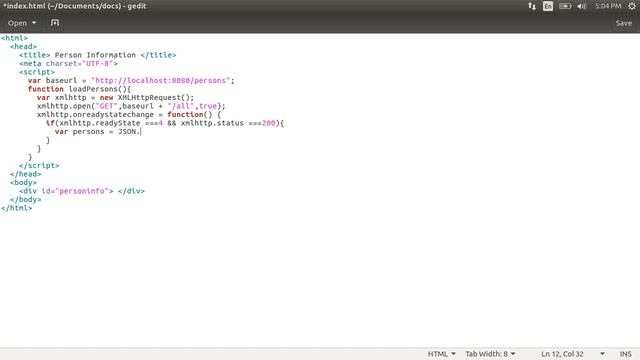
Task: Click the window title index.html gedit
Action: [75, 6]
